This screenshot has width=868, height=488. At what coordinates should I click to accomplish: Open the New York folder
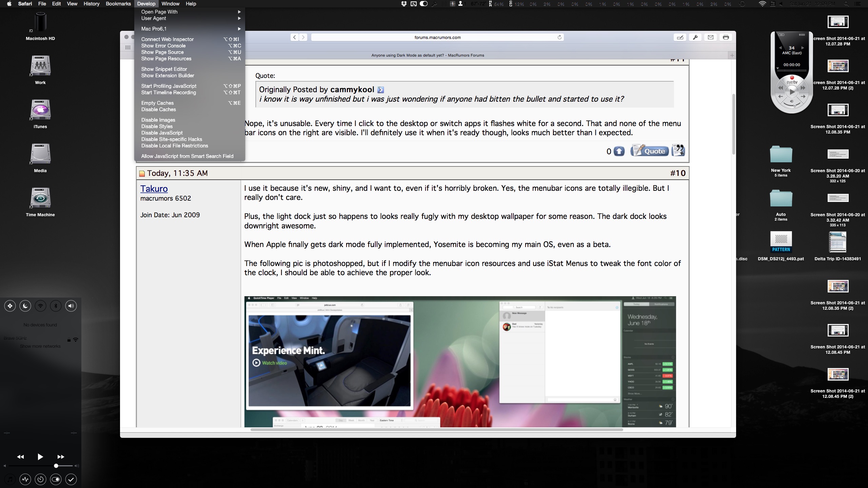[x=781, y=154]
